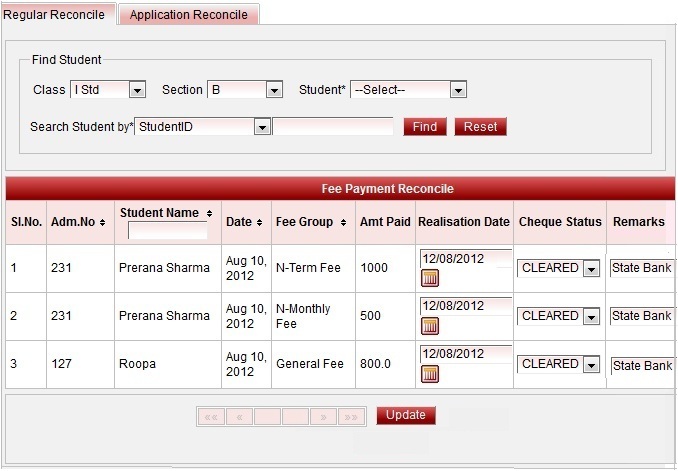The height and width of the screenshot is (471, 678).
Task: Switch to Application Reconcile tab
Action: tap(189, 14)
